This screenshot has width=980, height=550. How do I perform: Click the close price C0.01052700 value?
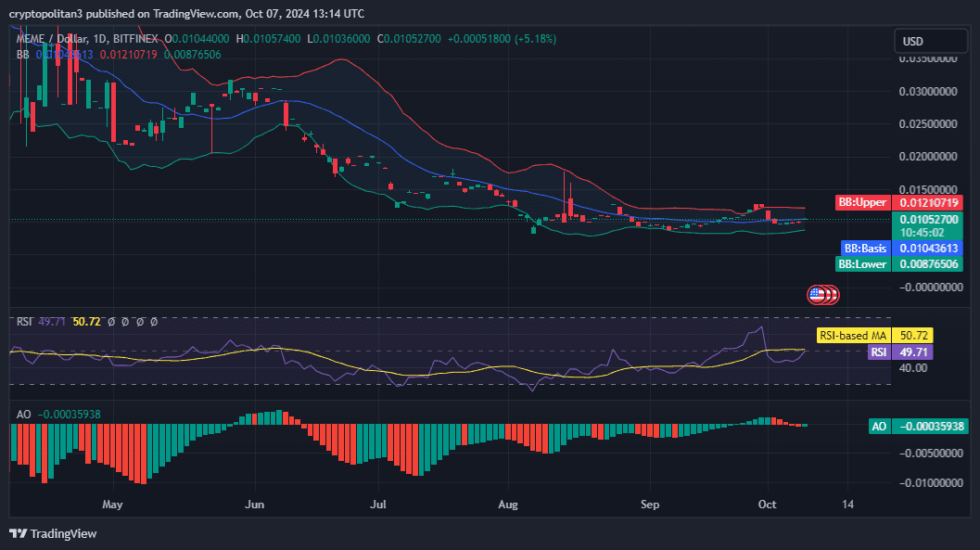tap(409, 39)
